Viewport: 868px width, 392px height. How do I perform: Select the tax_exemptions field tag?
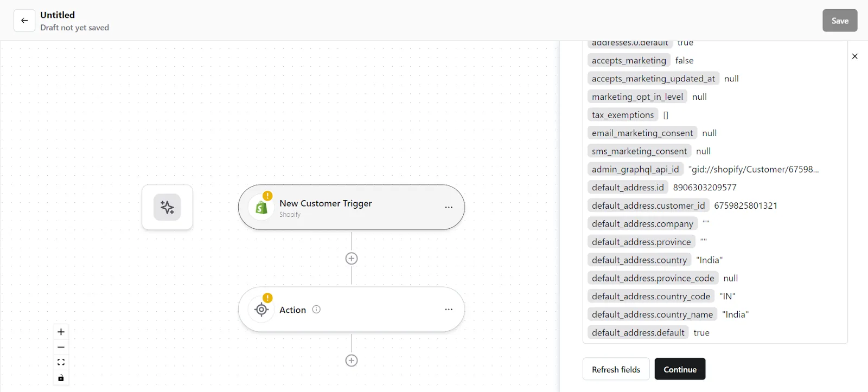pos(623,115)
